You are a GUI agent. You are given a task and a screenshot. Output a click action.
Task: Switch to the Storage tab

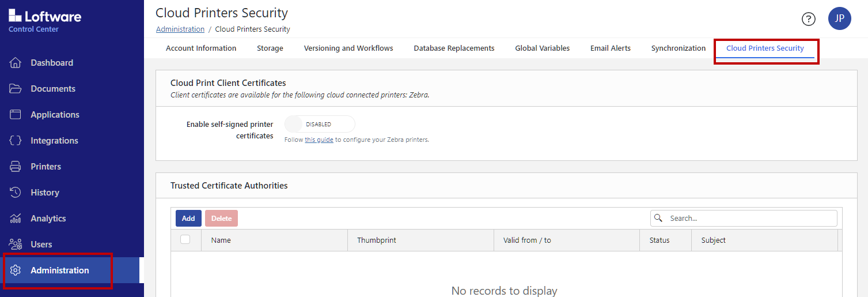(270, 48)
